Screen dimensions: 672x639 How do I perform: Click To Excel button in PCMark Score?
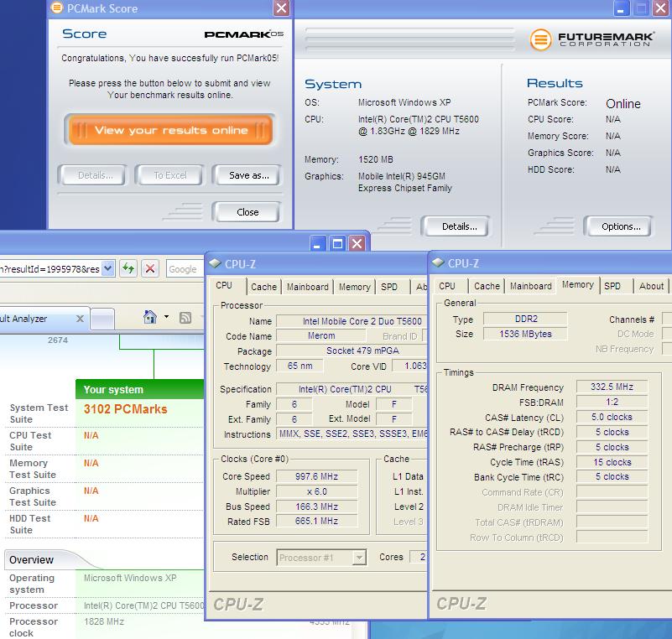pos(170,175)
